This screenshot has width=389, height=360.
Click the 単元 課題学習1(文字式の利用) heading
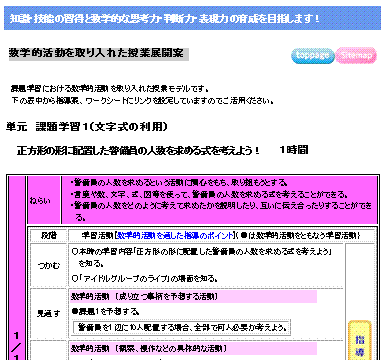click(x=86, y=127)
